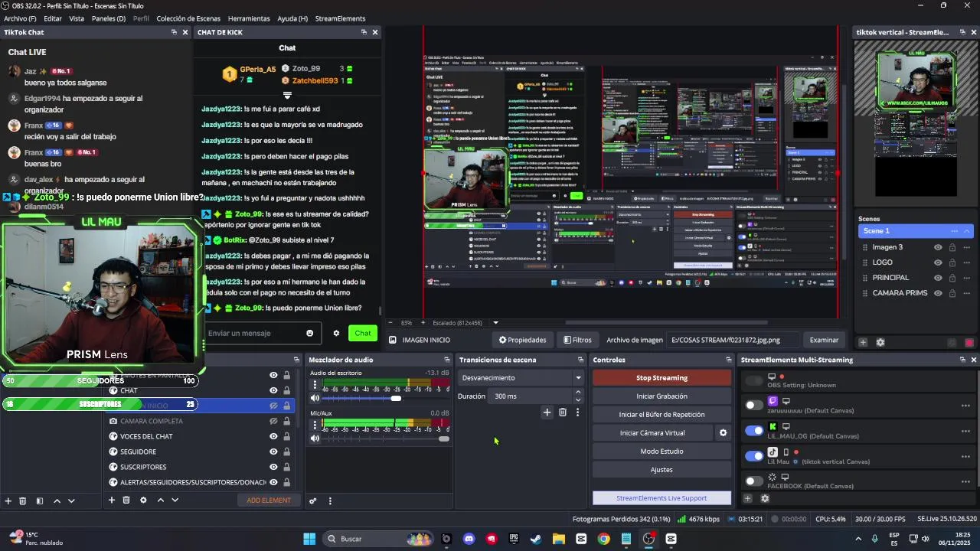
Task: Remove the scene transition with trash icon
Action: coord(563,412)
